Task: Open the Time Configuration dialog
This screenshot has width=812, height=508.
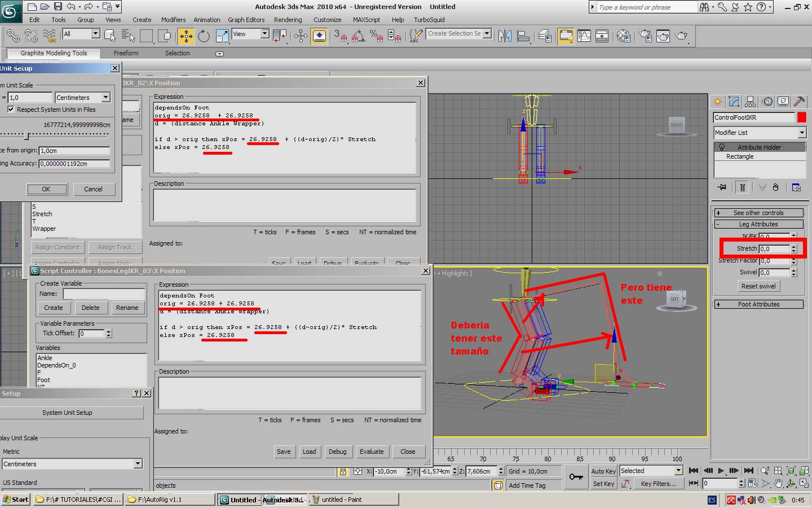Action: pyautogui.click(x=752, y=484)
